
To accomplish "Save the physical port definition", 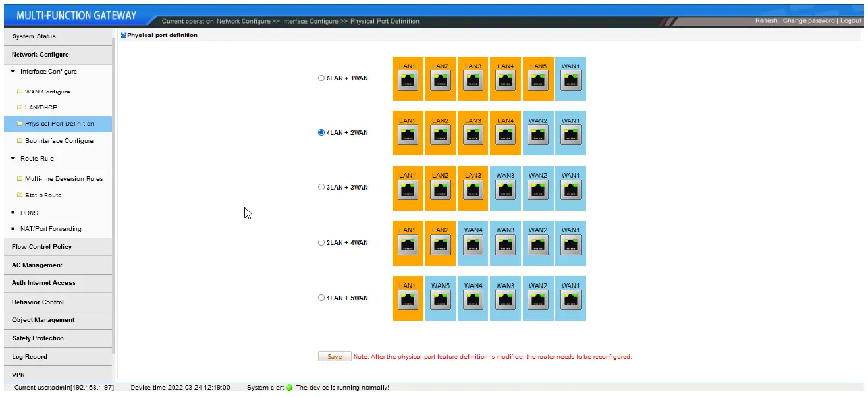I will 335,356.
